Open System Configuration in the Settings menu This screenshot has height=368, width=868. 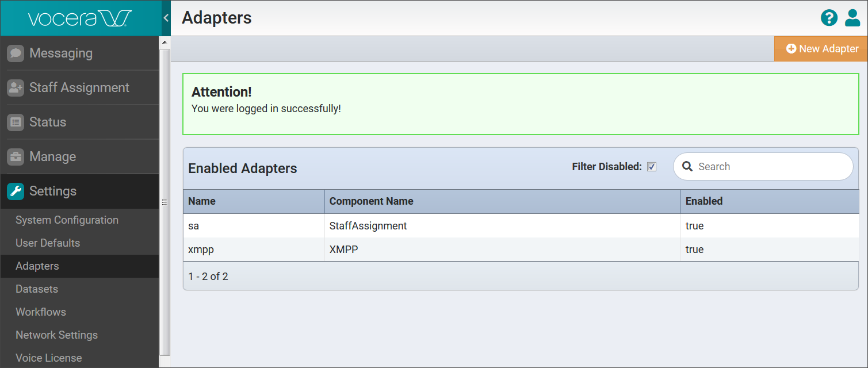[67, 220]
